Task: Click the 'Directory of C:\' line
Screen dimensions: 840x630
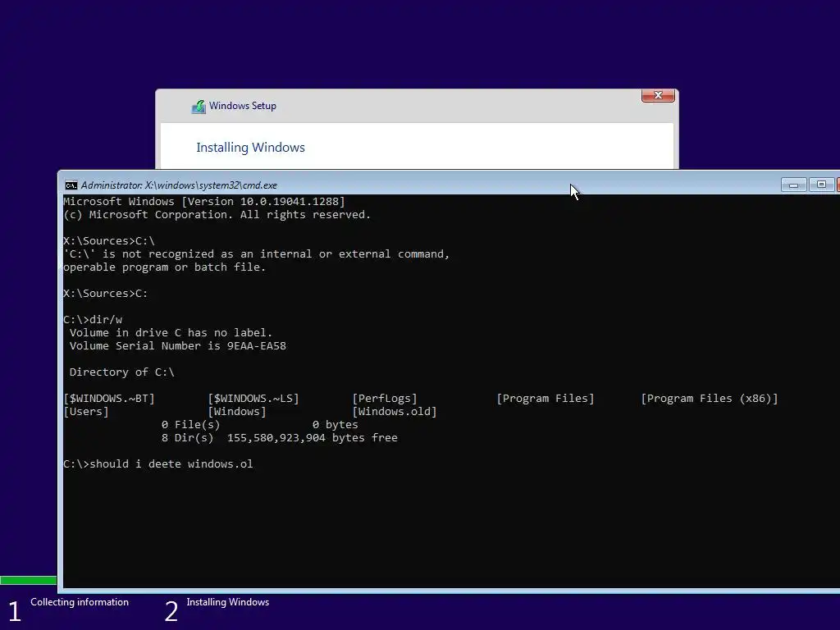Action: (121, 372)
